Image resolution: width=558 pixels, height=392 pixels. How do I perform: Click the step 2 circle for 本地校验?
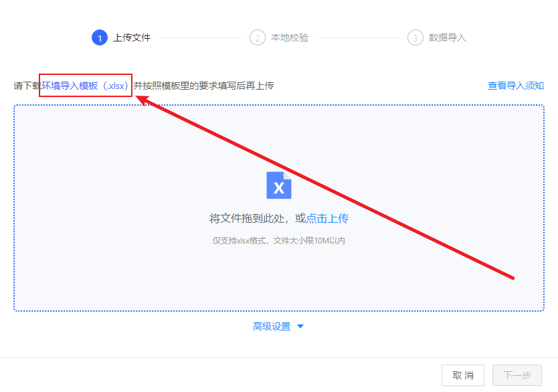point(258,37)
